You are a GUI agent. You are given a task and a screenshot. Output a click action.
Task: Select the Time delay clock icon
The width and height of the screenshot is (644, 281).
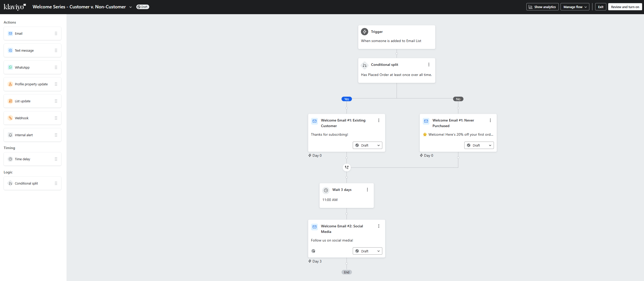point(10,159)
